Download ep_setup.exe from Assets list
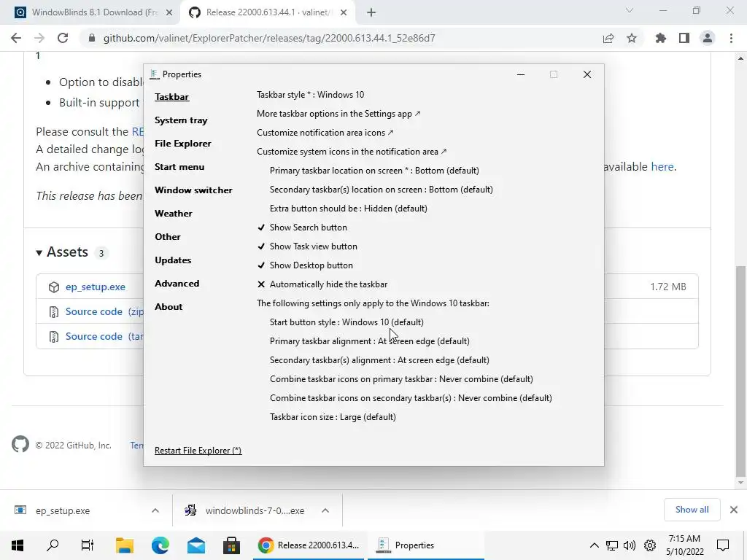747x560 pixels. point(96,287)
